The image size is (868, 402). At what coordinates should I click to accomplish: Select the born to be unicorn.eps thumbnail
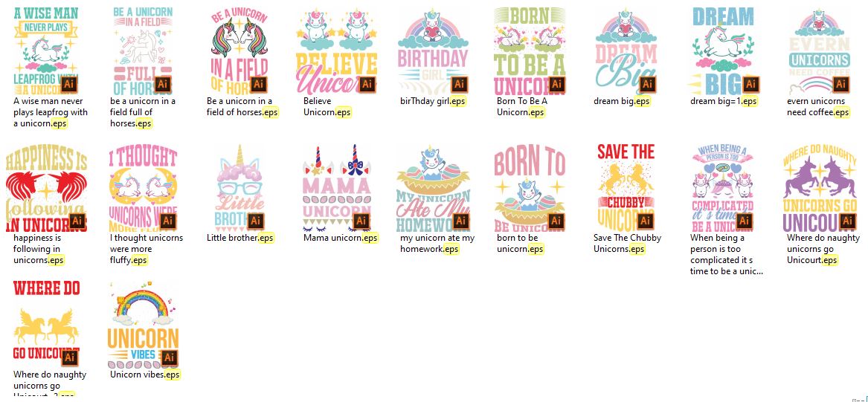coord(530,187)
